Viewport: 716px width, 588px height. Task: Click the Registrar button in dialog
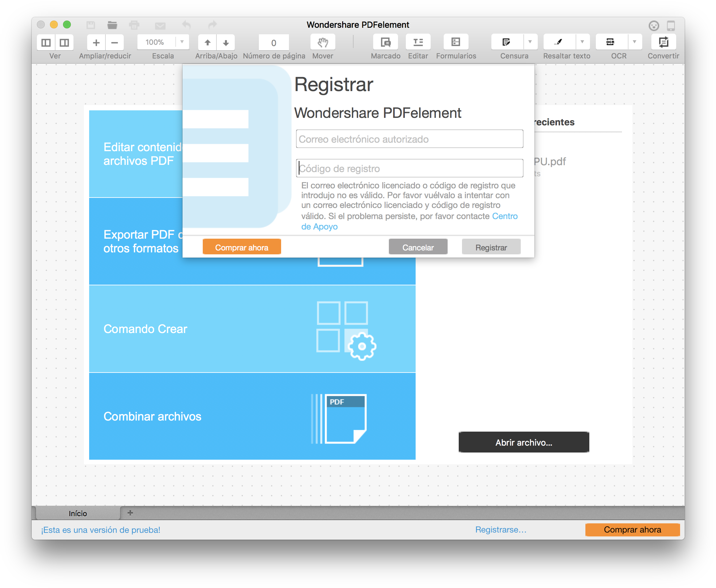(x=491, y=247)
